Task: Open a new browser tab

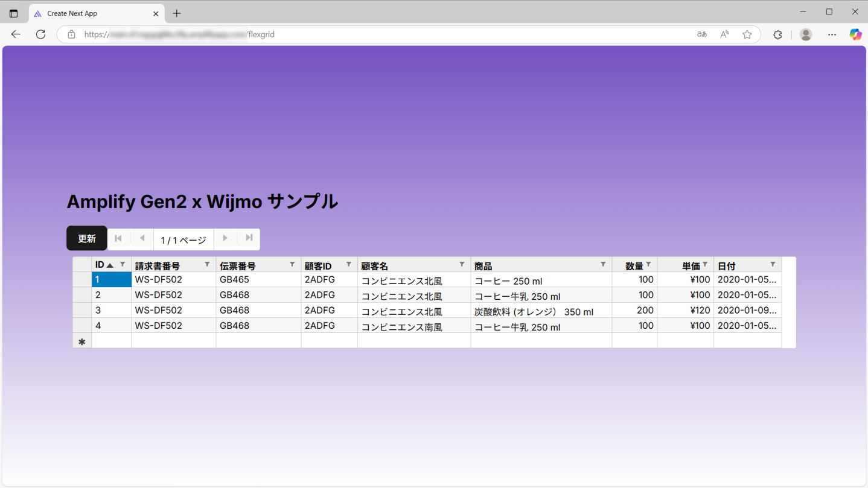Action: 177,13
